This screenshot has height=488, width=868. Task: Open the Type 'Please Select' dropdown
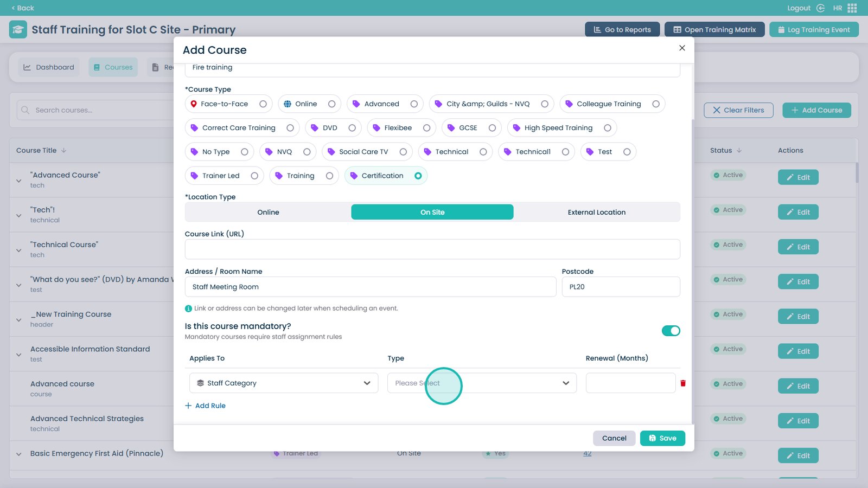tap(482, 383)
